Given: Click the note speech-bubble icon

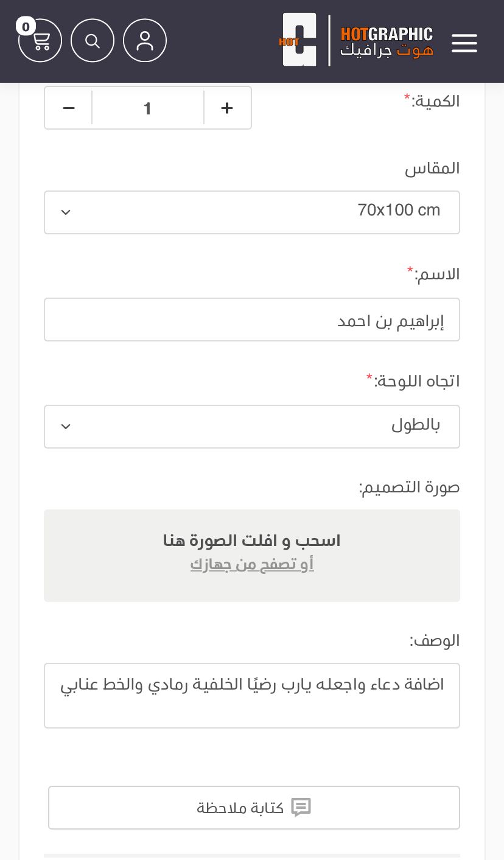Looking at the screenshot, I should (x=301, y=808).
